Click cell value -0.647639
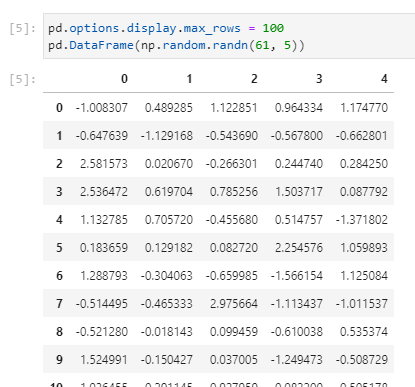415x387 pixels. tap(102, 136)
